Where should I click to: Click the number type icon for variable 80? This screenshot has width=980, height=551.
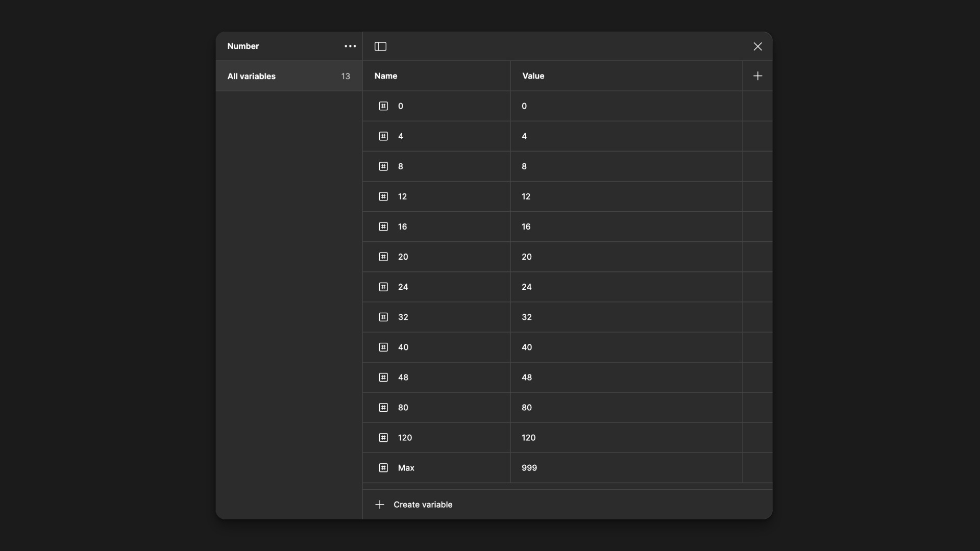383,407
